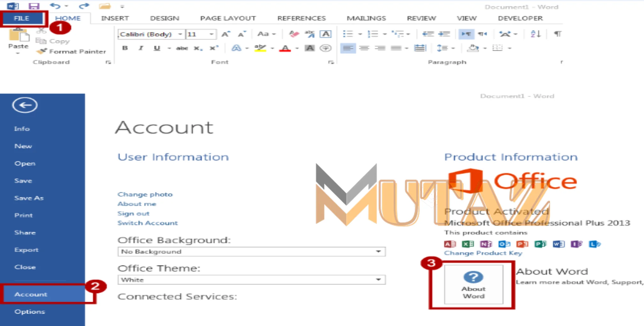The image size is (644, 326).
Task: Click the Open folder icon in quick access toolbar
Action: (x=105, y=6)
